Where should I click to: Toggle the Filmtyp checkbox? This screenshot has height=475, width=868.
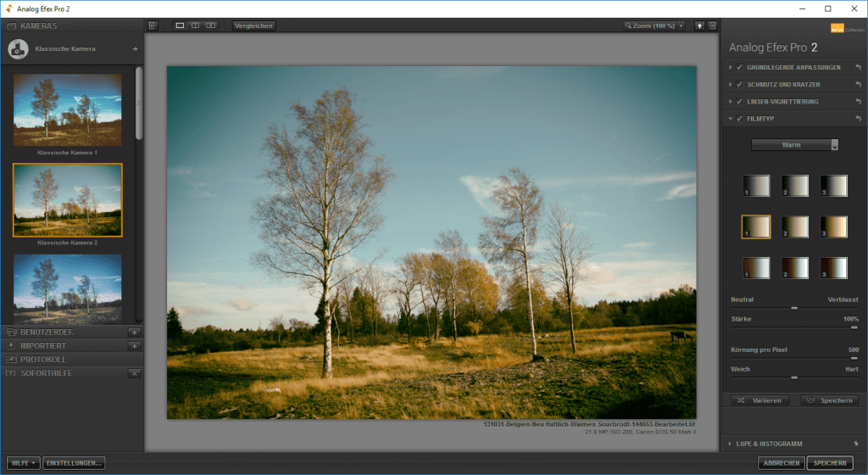[739, 119]
